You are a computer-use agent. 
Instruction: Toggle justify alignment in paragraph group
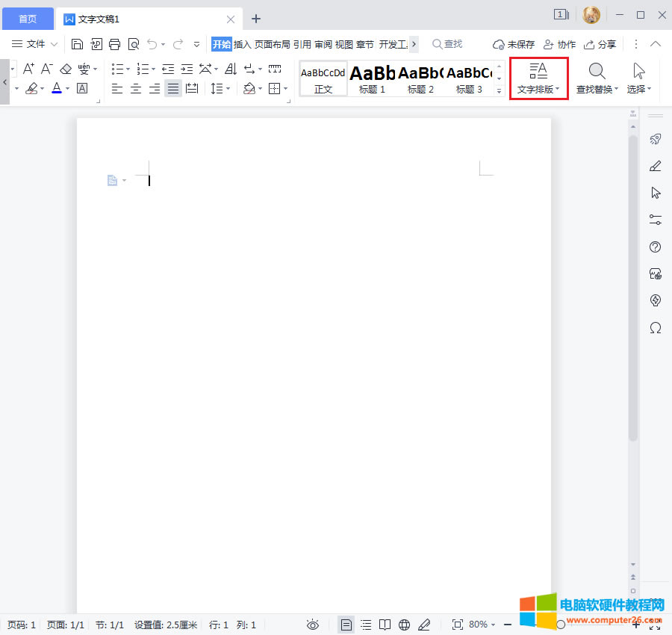click(173, 89)
